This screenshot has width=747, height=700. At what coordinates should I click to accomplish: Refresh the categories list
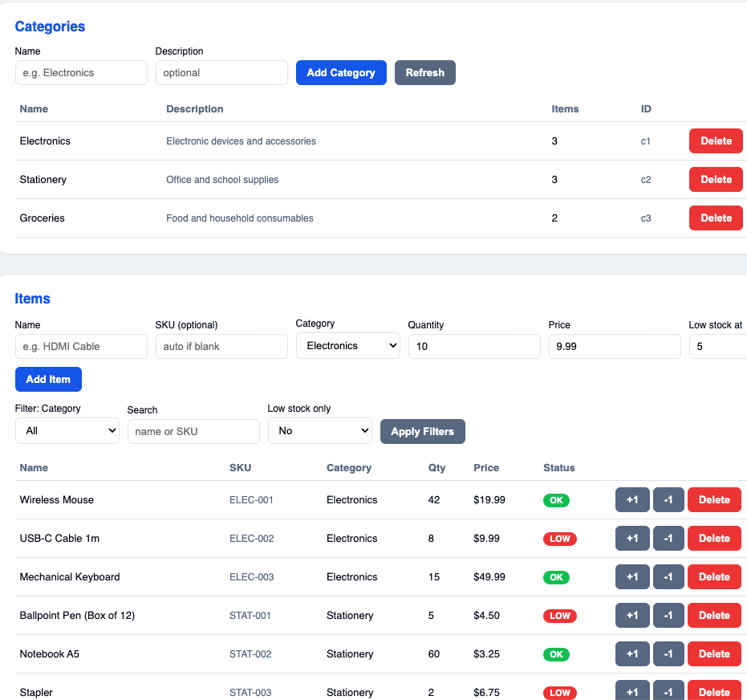click(425, 73)
